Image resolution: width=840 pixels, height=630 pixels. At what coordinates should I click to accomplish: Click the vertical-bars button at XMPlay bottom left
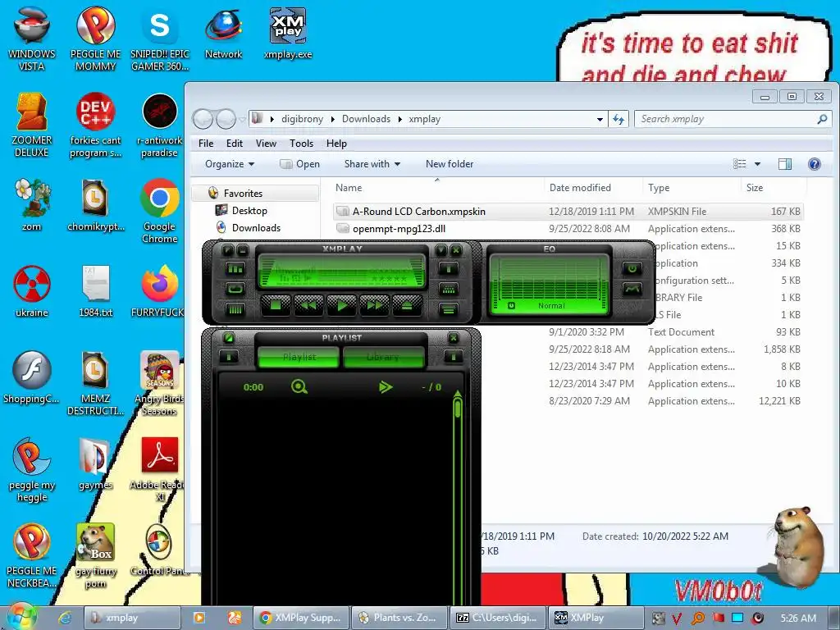tap(235, 309)
